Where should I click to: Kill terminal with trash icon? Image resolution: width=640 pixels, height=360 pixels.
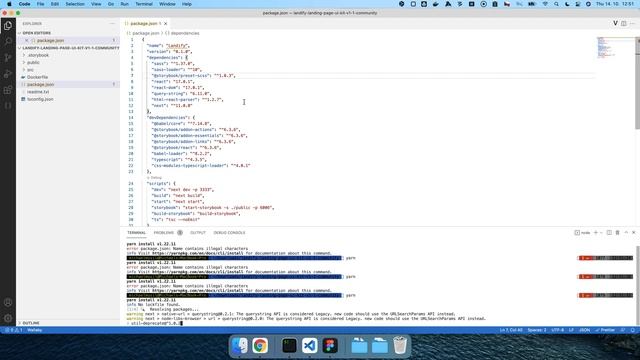coord(617,233)
